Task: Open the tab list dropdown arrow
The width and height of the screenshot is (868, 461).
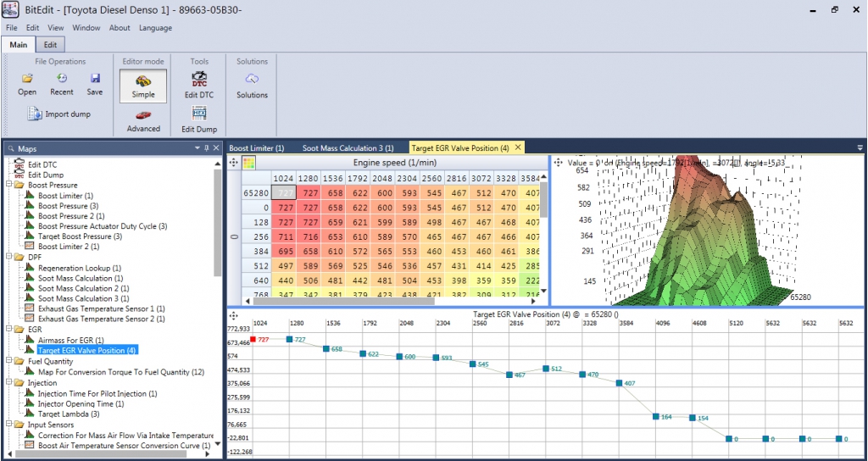Action: coord(860,147)
